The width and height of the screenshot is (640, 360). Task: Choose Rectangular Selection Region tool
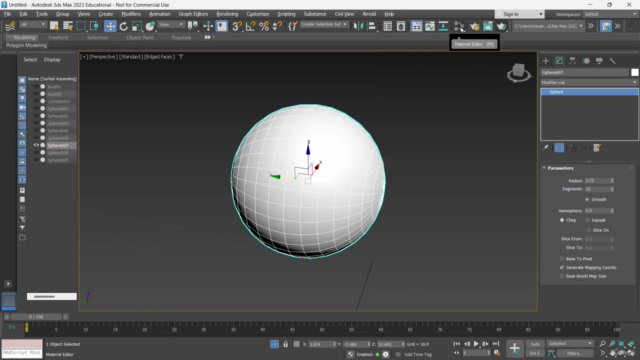[x=81, y=26]
